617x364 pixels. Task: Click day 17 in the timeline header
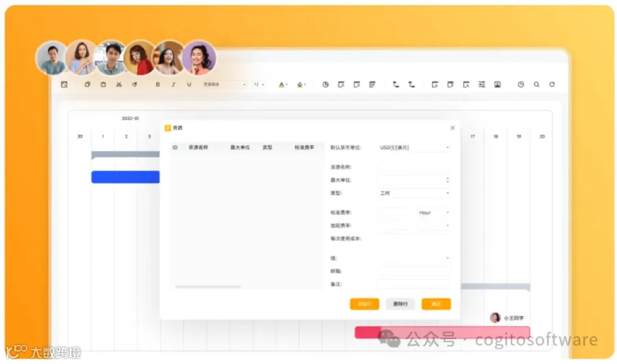point(472,136)
